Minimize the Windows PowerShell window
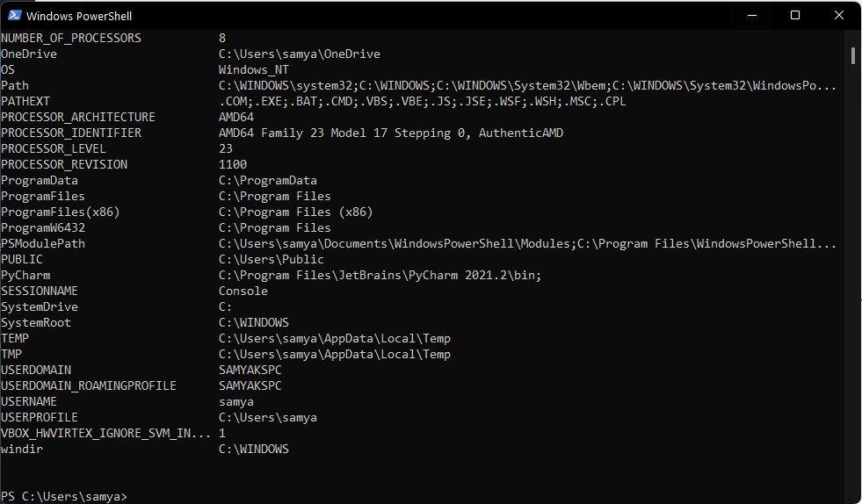The width and height of the screenshot is (862, 504). coord(753,15)
